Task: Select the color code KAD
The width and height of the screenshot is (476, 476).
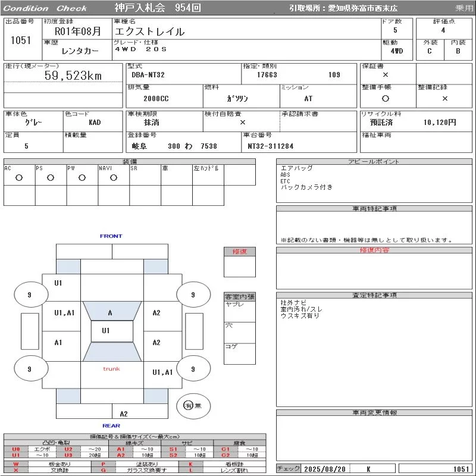Action: click(95, 123)
